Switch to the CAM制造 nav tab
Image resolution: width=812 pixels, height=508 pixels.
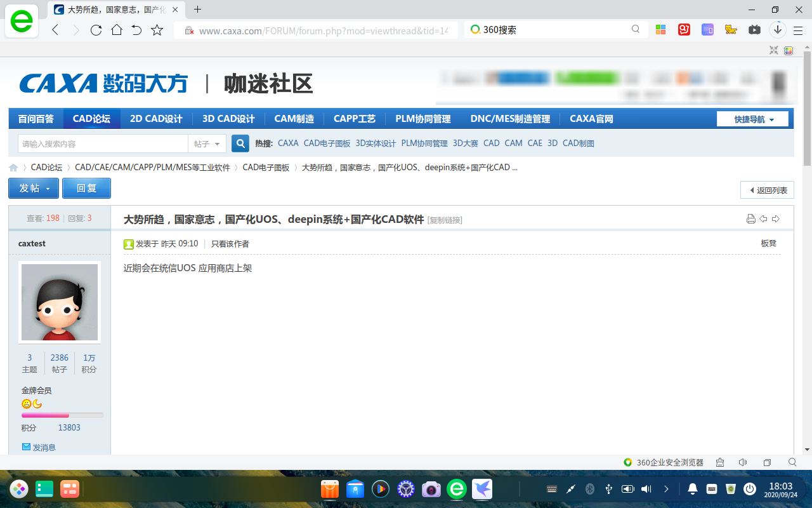point(294,119)
